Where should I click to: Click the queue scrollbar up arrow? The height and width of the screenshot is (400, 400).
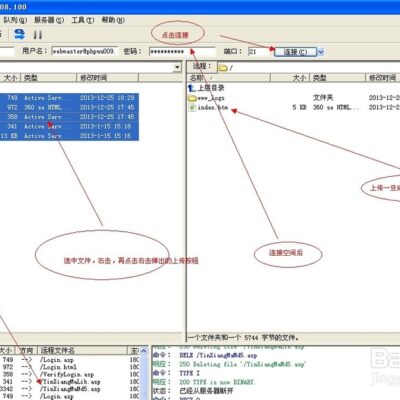[144, 350]
